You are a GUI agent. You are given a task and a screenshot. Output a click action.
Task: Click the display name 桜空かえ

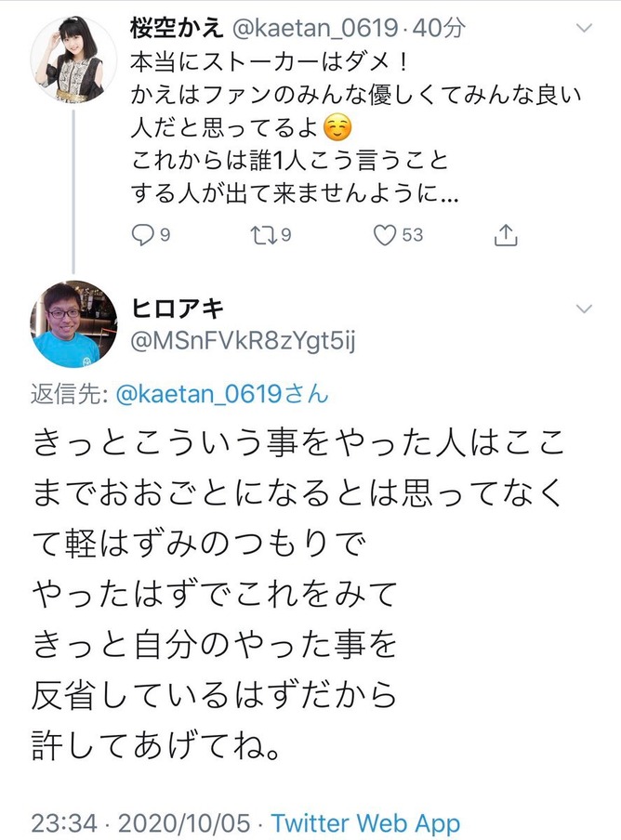175,29
